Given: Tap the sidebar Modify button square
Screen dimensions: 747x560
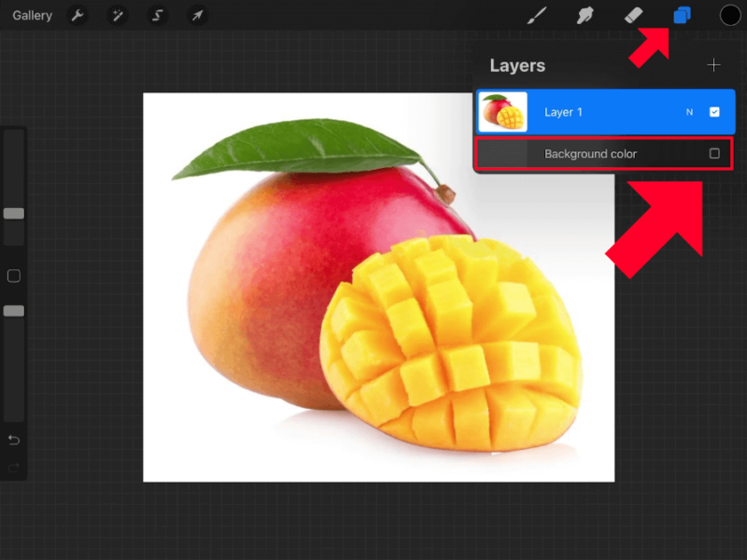Looking at the screenshot, I should (12, 275).
